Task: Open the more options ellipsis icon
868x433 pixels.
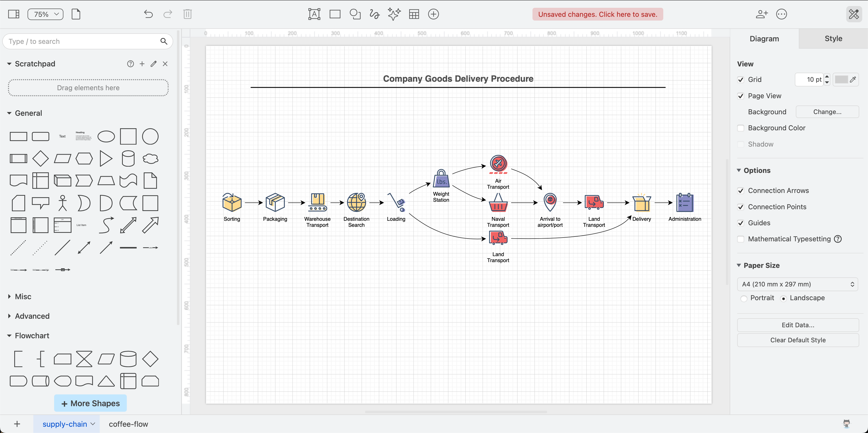Action: click(x=781, y=14)
